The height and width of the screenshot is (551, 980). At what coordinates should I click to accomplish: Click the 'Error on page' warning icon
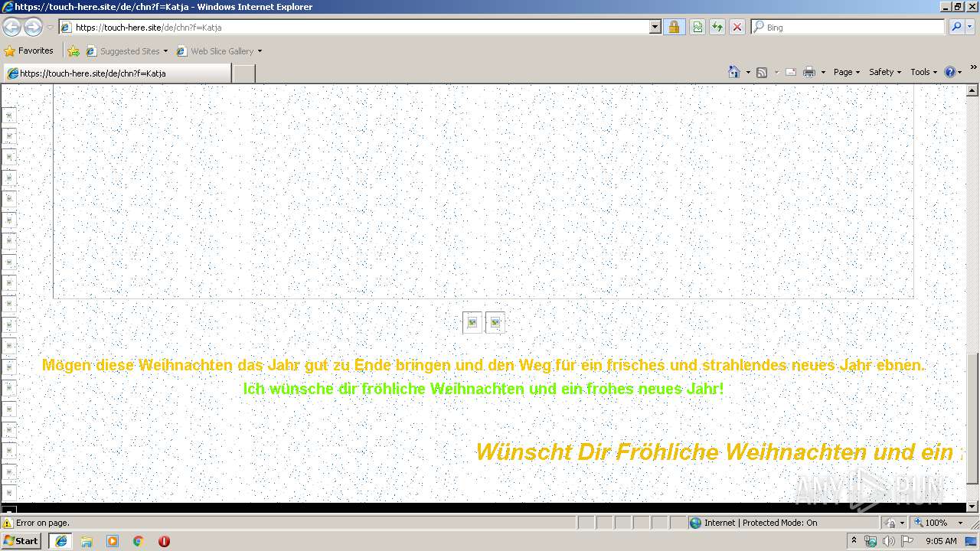click(x=8, y=523)
